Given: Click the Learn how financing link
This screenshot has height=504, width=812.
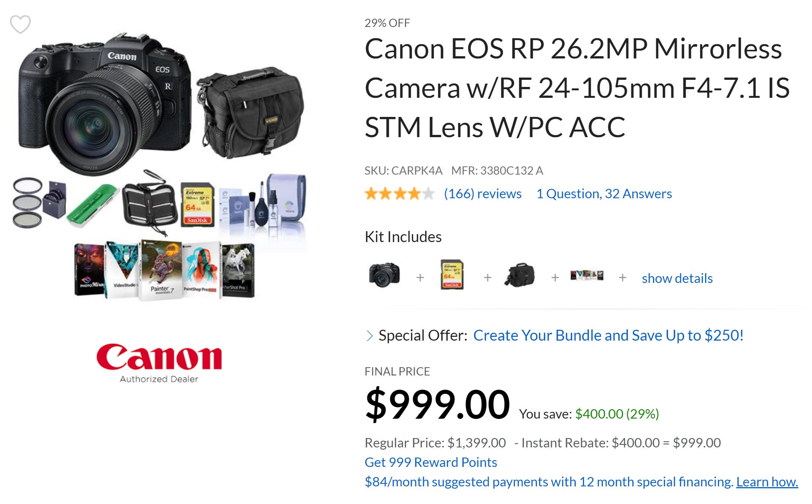Looking at the screenshot, I should [x=767, y=482].
